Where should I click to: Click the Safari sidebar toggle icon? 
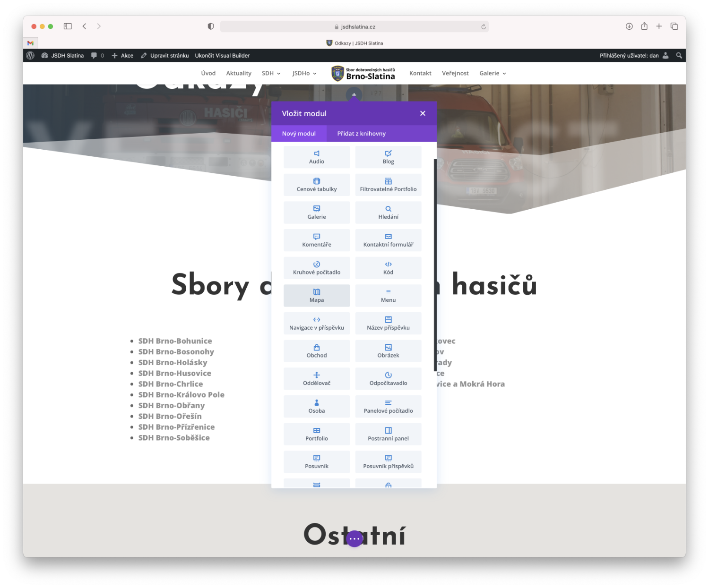point(68,26)
